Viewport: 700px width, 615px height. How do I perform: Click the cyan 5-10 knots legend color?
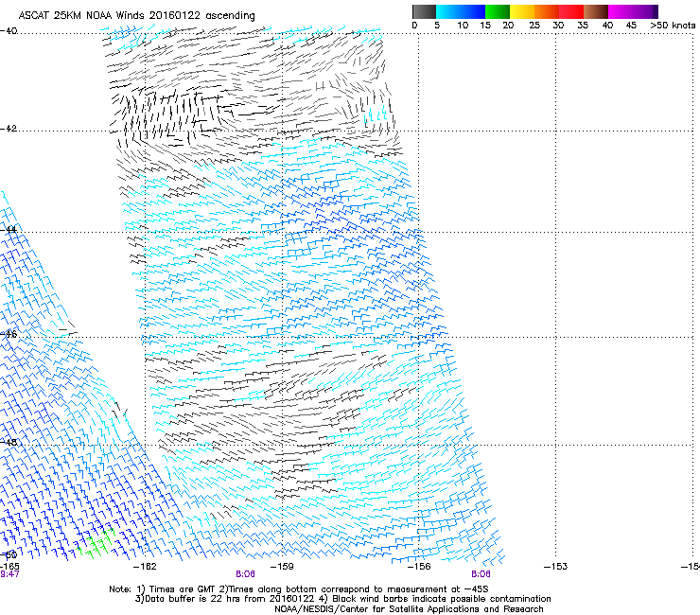pyautogui.click(x=447, y=11)
